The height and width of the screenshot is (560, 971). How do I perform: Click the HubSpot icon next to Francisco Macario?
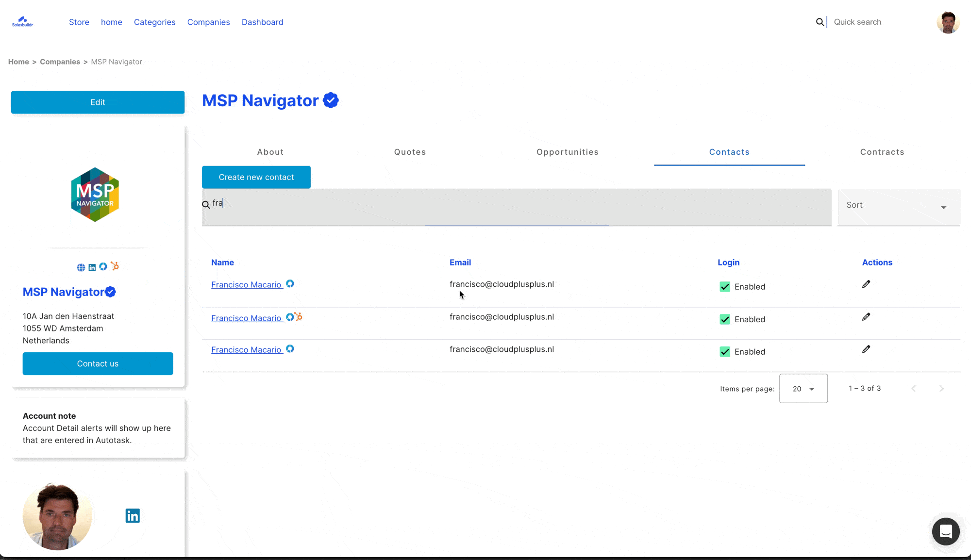click(299, 317)
